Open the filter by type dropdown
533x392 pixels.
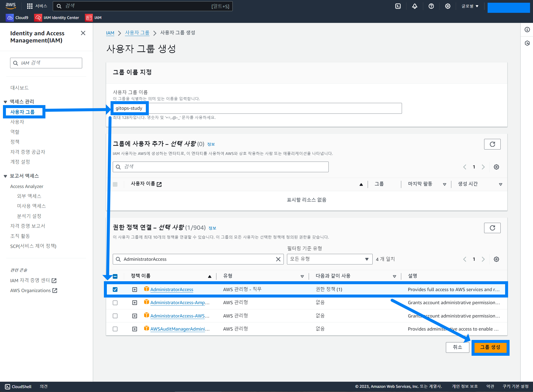tap(329, 259)
